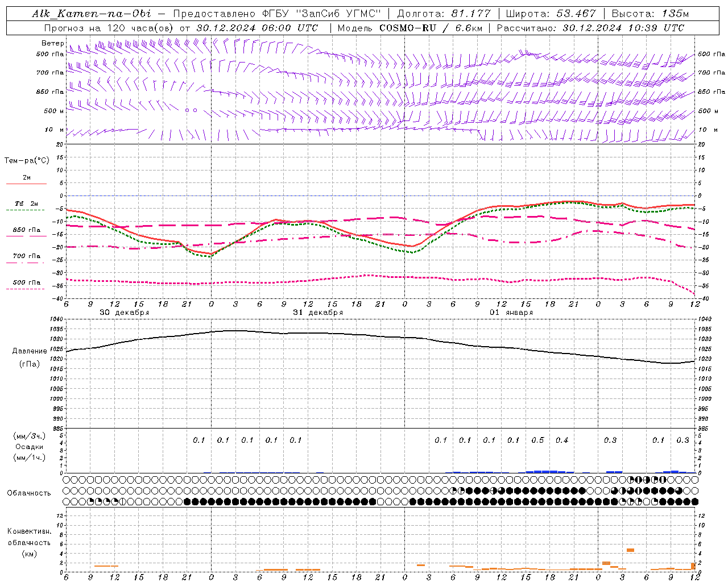Click the 'Ветер' wind panel label
Screen dimensions: 728x582
tap(52, 43)
